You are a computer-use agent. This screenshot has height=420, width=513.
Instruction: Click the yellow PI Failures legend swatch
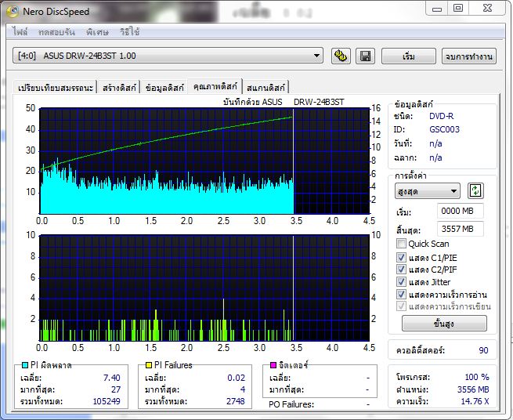[x=149, y=364]
